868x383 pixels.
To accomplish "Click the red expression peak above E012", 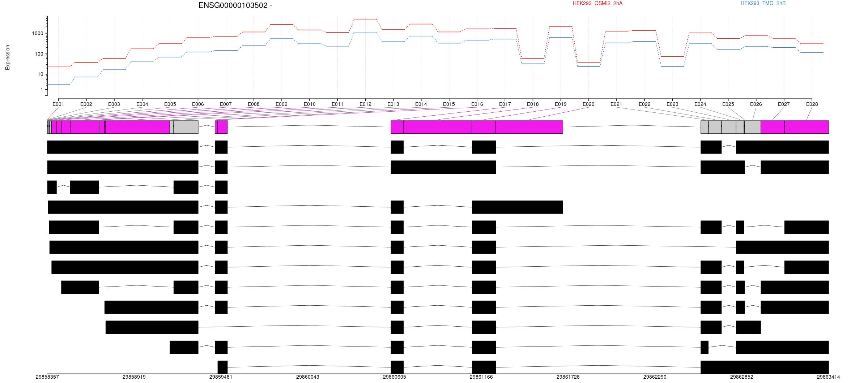I will tap(365, 19).
